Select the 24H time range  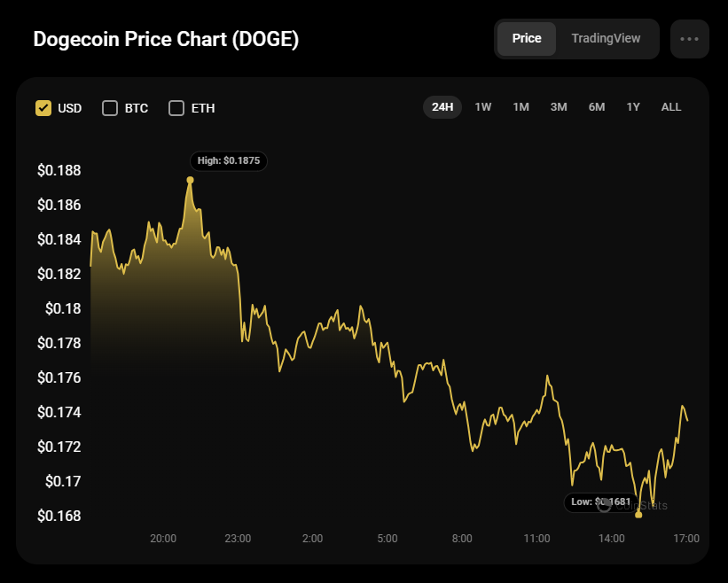(442, 107)
